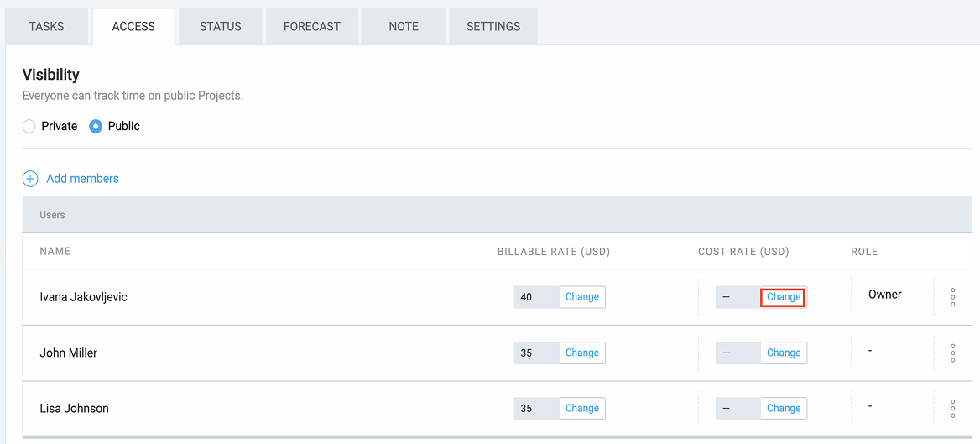Select the Private visibility radio button
The width and height of the screenshot is (980, 444).
[x=29, y=127]
